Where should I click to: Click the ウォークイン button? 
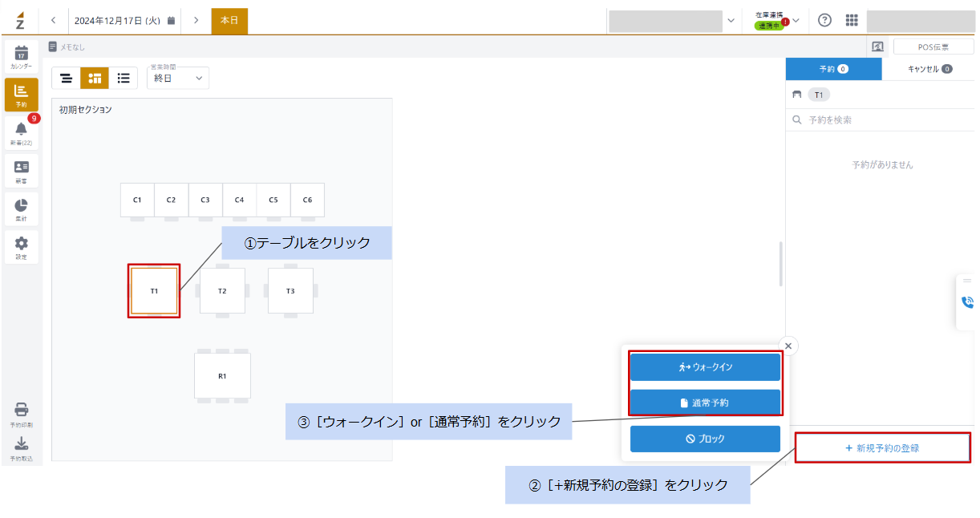pyautogui.click(x=705, y=366)
